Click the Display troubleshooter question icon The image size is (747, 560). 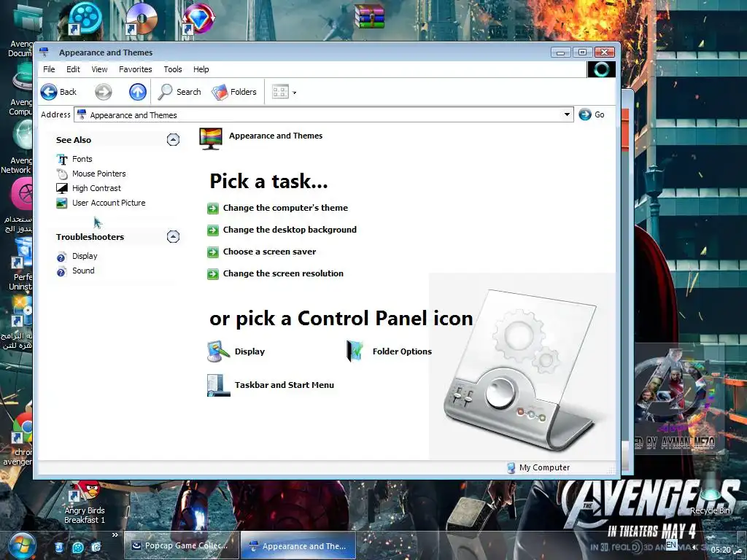coord(61,257)
